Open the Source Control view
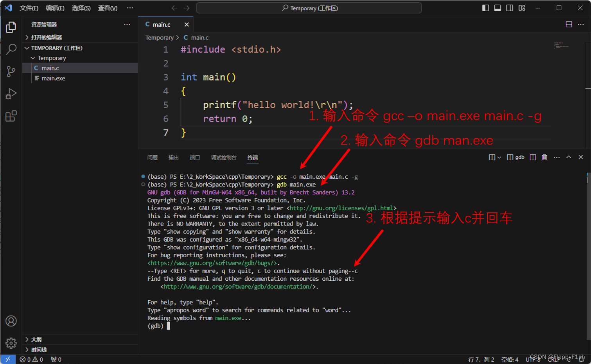 click(11, 72)
